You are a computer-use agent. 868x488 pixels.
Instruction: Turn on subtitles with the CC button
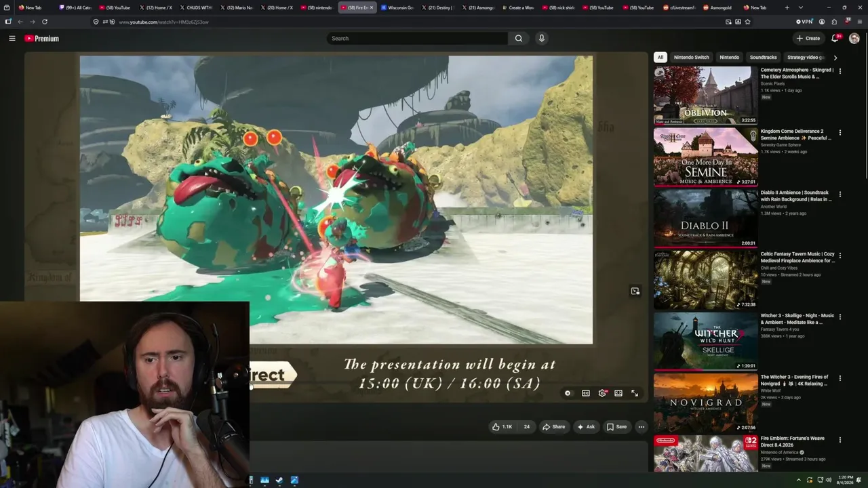[585, 393]
